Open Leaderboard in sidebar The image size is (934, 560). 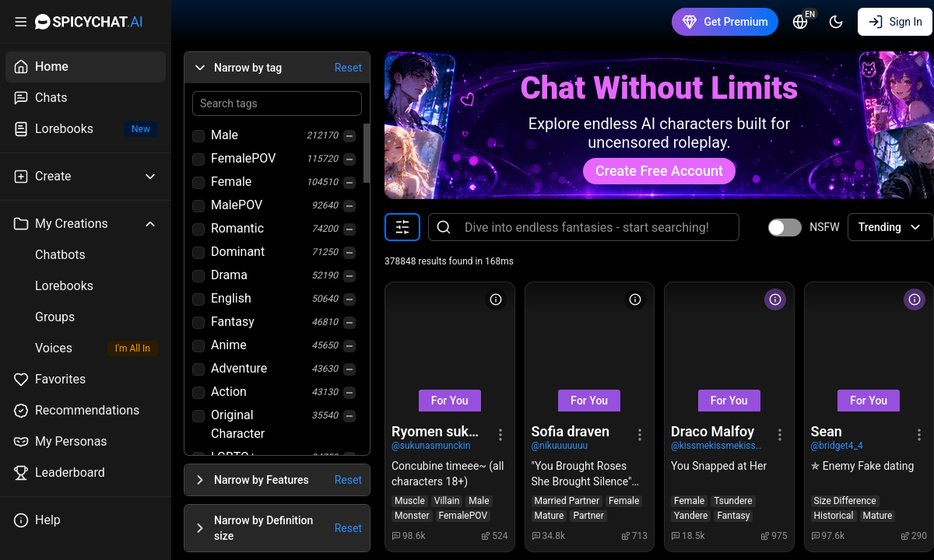point(86,473)
